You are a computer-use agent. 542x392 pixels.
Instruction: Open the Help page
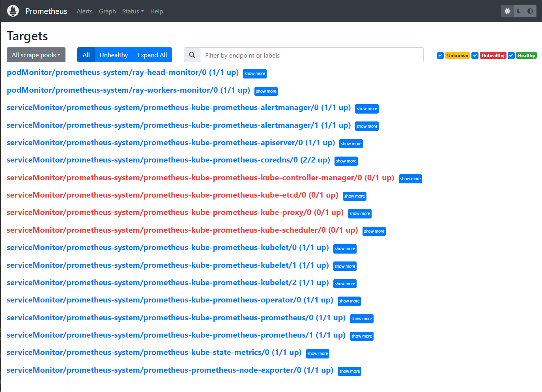(157, 11)
